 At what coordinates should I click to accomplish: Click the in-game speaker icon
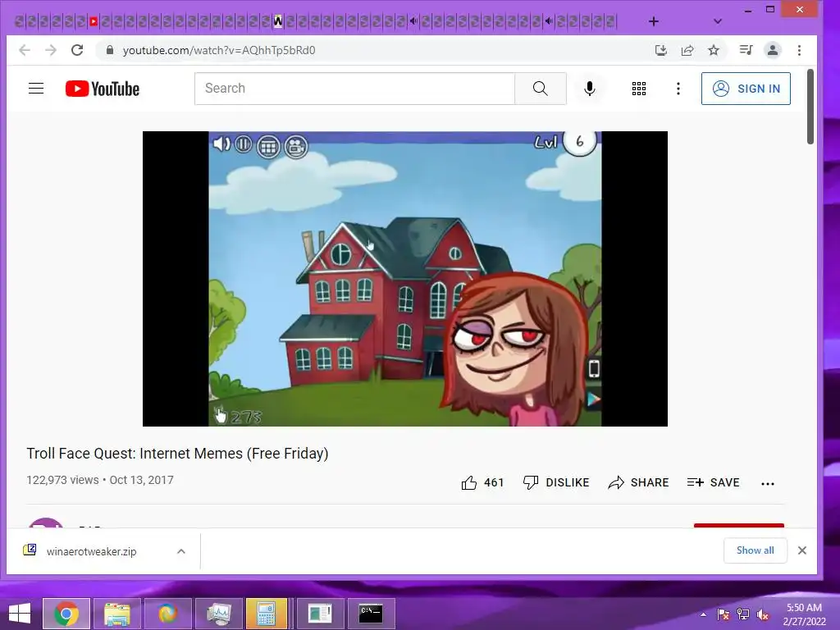[x=221, y=144]
